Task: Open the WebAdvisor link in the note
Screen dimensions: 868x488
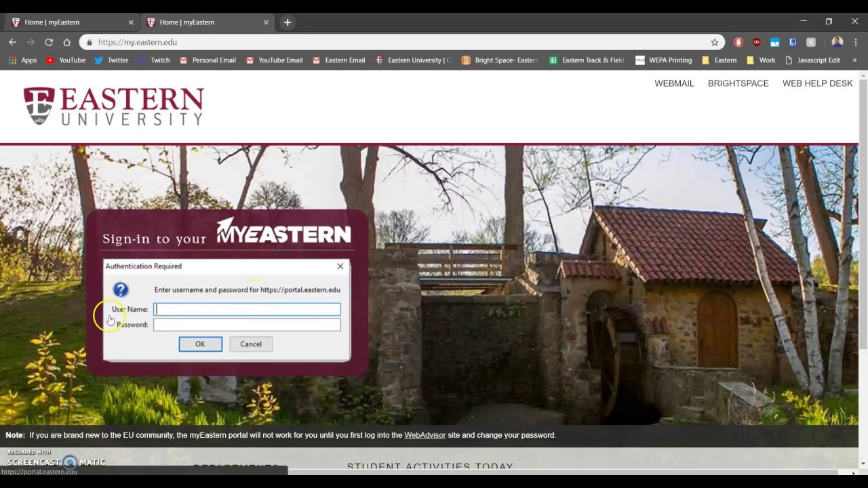Action: click(425, 435)
